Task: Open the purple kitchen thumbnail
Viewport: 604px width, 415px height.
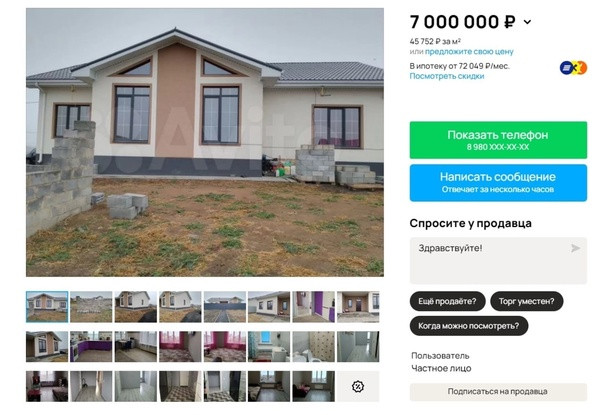Action: pos(91,346)
